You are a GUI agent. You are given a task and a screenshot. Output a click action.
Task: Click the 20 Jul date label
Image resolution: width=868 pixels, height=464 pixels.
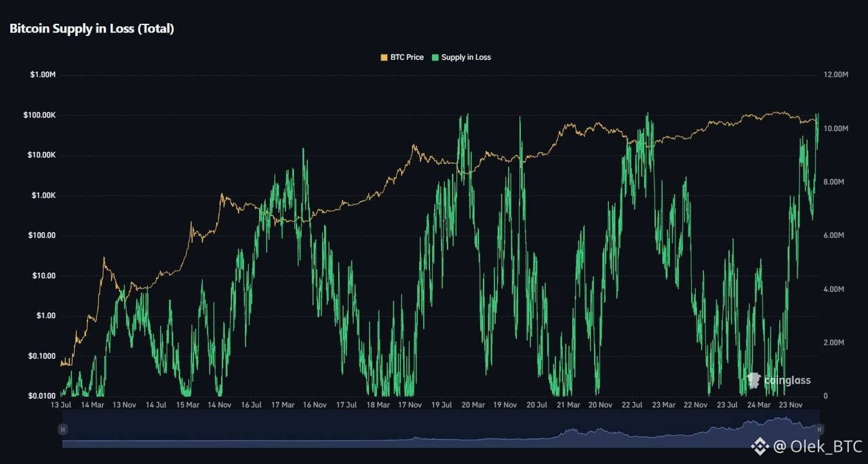pyautogui.click(x=537, y=405)
